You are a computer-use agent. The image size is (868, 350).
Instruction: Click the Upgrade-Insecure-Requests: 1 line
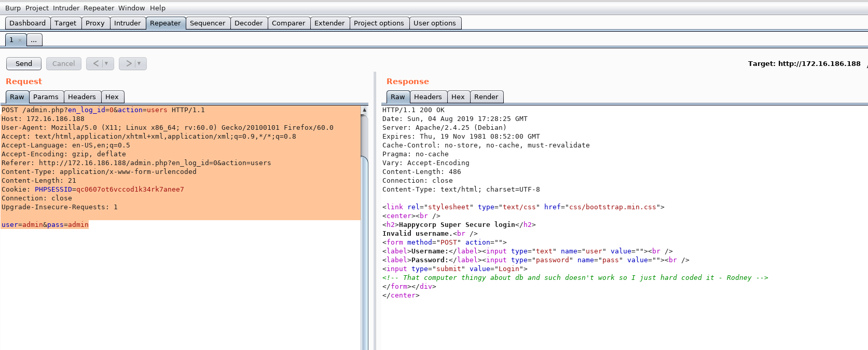[x=60, y=207]
